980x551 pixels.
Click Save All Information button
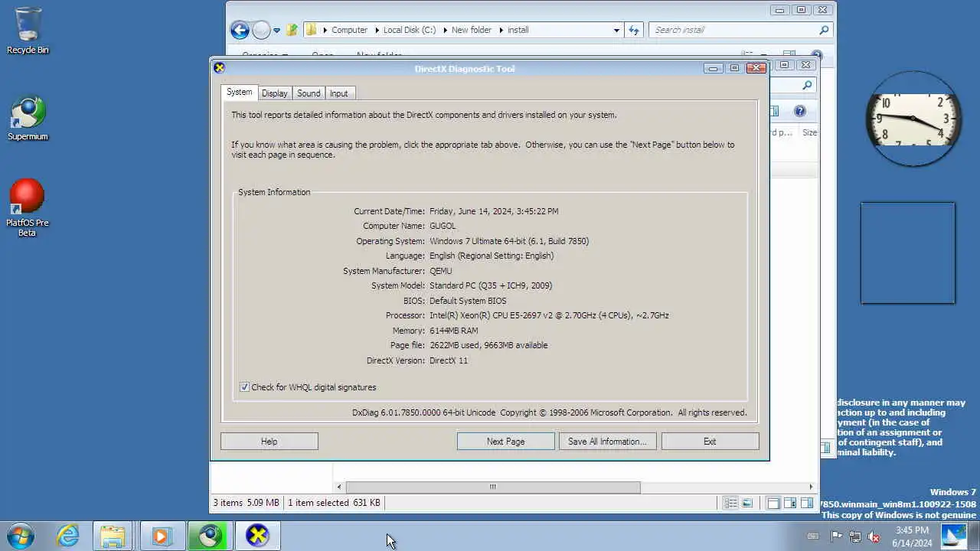pyautogui.click(x=607, y=442)
